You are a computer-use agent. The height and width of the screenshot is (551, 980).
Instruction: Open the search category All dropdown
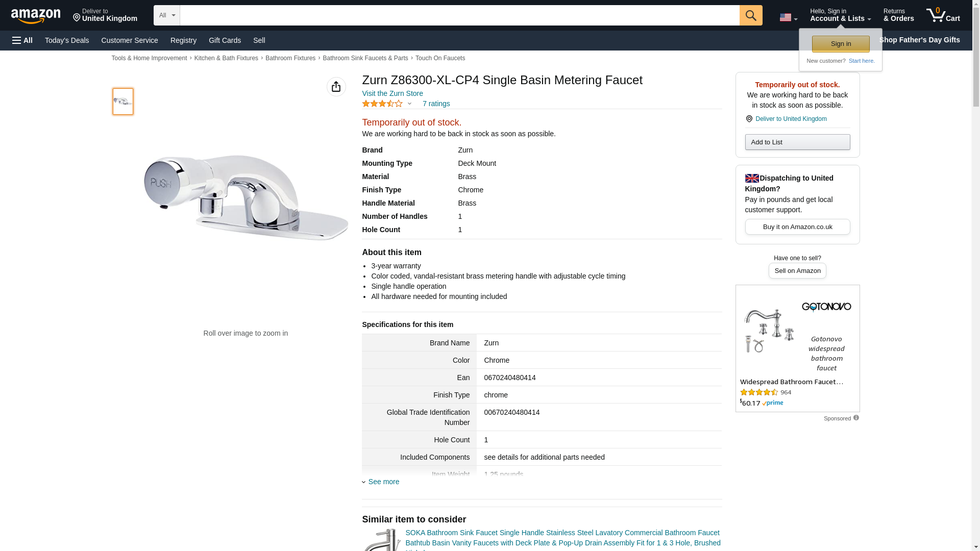167,15
